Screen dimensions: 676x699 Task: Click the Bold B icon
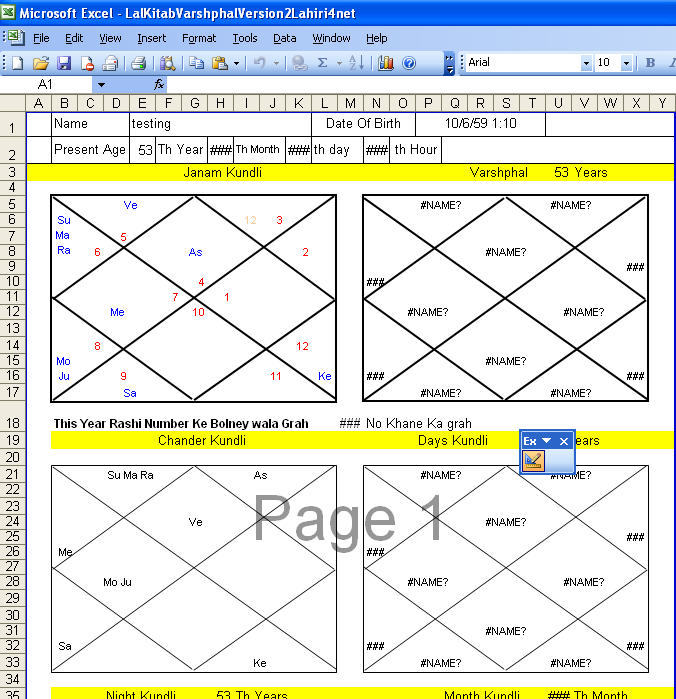click(651, 63)
